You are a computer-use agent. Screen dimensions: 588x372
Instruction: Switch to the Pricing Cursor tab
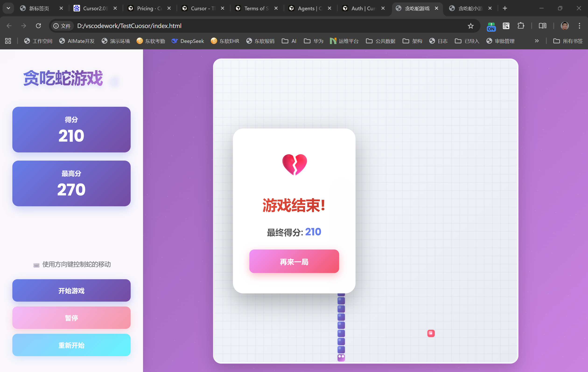tap(147, 8)
